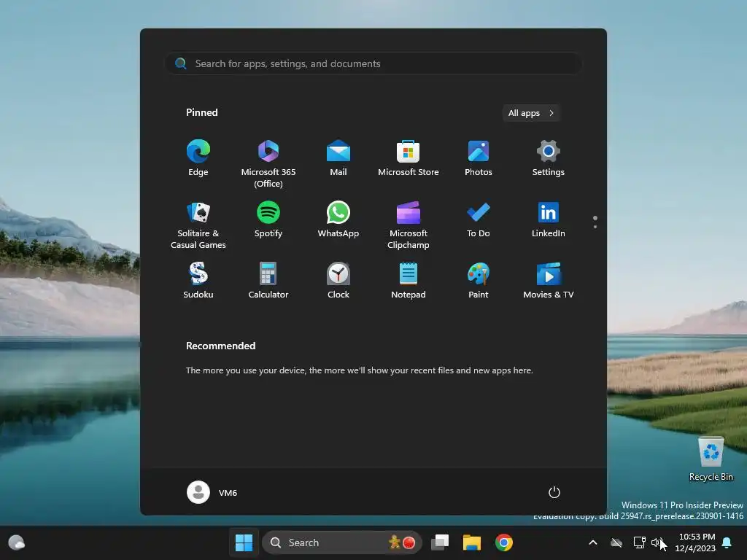This screenshot has width=747, height=560.
Task: Open File Explorer from the taskbar
Action: click(472, 542)
